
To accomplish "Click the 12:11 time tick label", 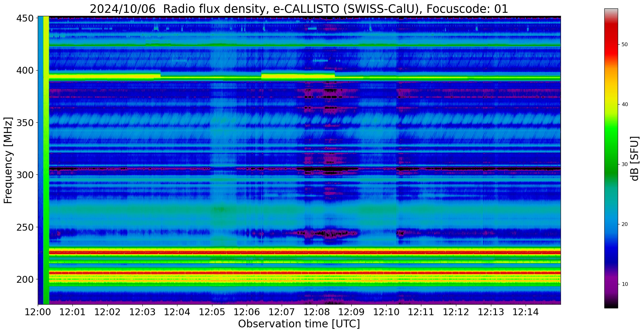I will (x=421, y=312).
